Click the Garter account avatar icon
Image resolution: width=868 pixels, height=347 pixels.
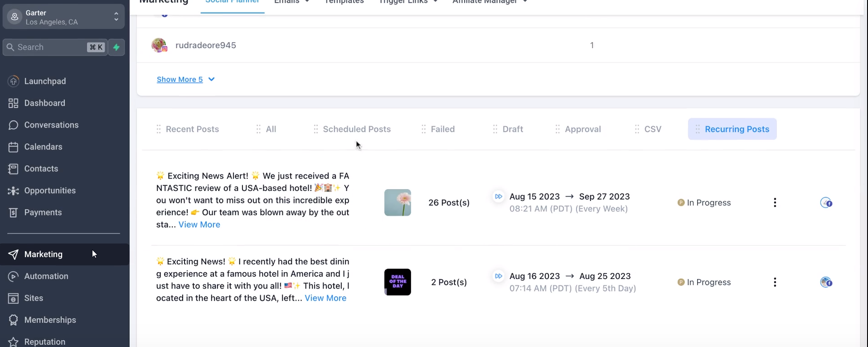coord(15,17)
